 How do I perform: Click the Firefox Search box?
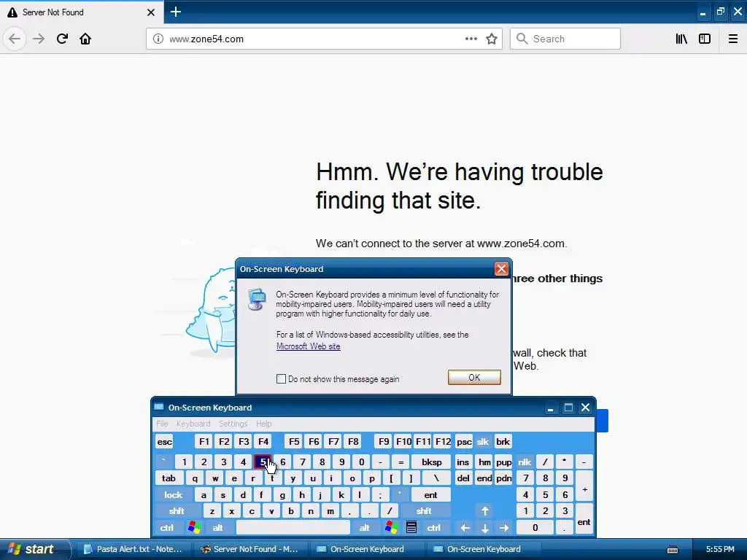[x=565, y=39]
